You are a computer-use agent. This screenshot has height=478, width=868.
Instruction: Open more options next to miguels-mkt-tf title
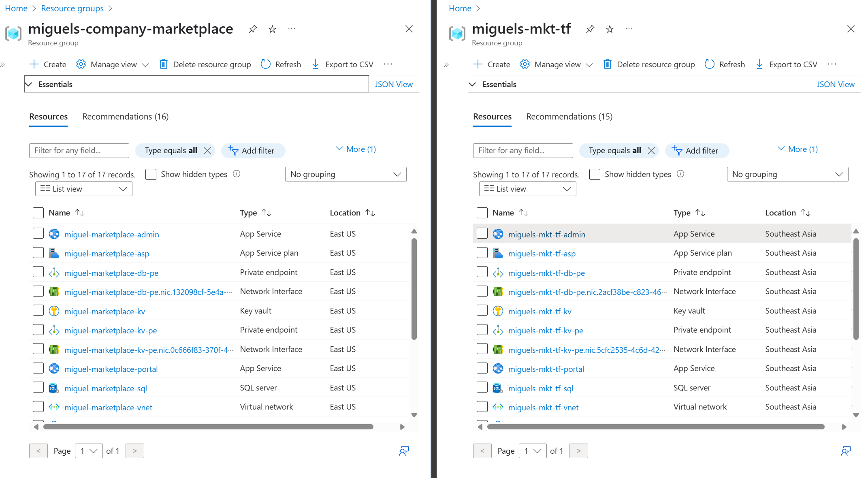tap(629, 29)
